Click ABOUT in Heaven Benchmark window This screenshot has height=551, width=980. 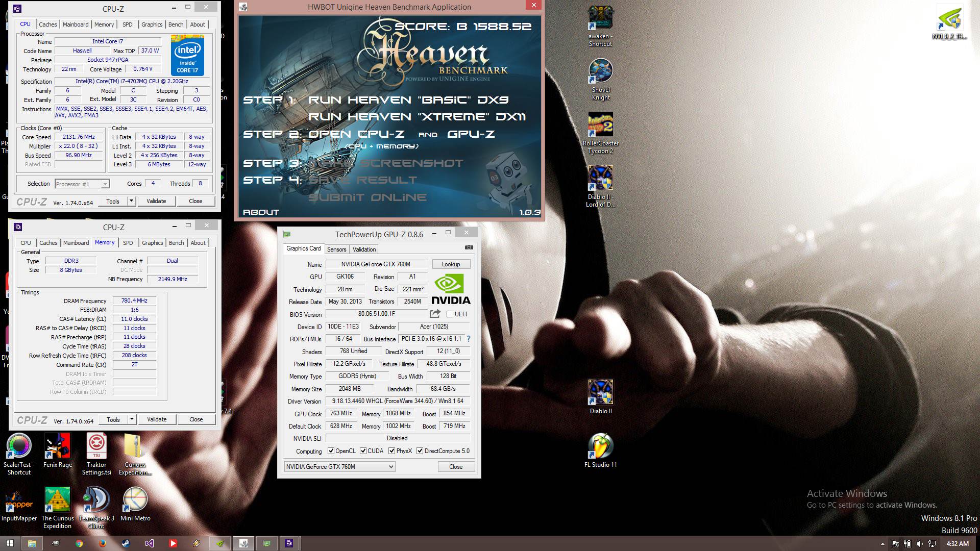[261, 212]
